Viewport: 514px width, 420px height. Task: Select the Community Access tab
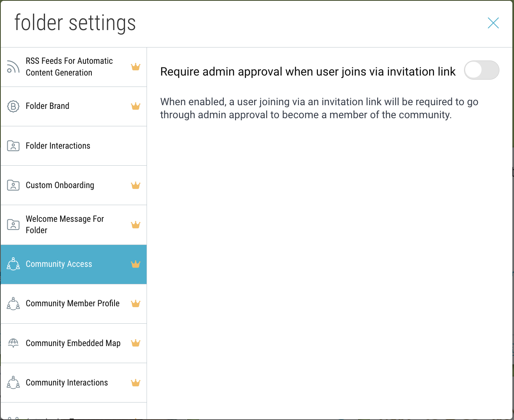click(59, 264)
